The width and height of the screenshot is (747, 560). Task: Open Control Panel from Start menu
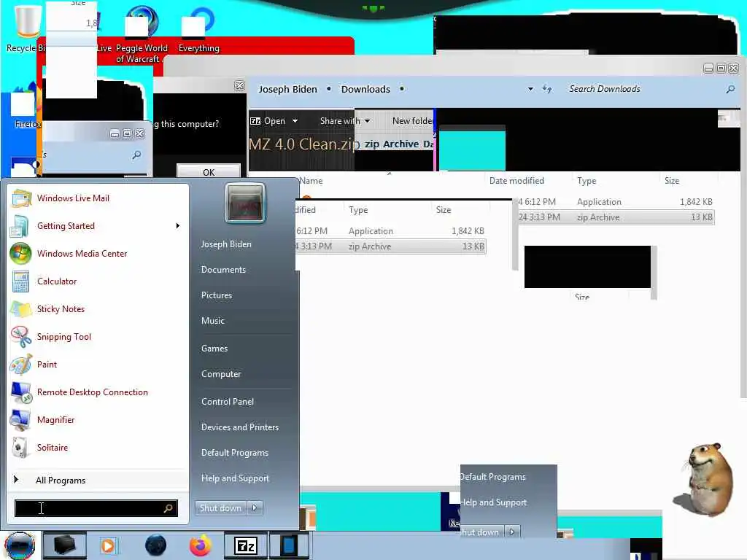pos(228,402)
